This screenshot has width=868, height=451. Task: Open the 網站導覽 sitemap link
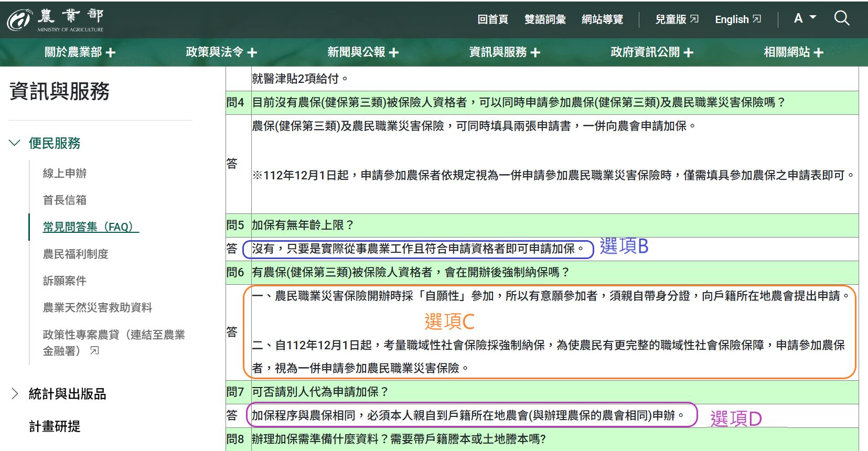602,19
